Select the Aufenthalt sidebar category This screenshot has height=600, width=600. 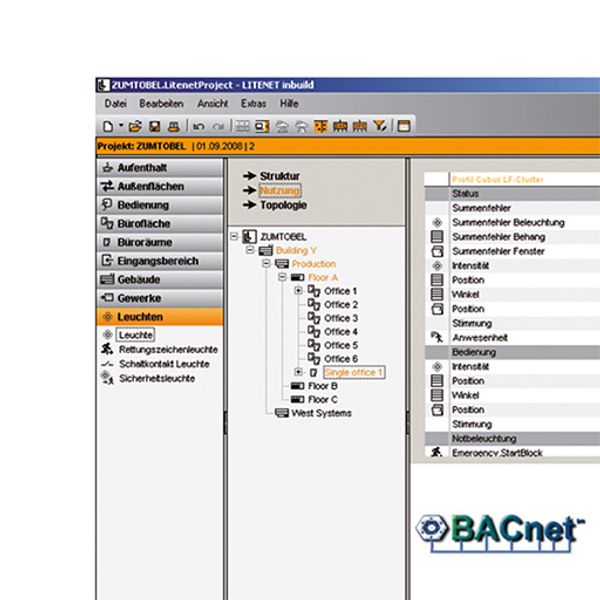click(160, 168)
